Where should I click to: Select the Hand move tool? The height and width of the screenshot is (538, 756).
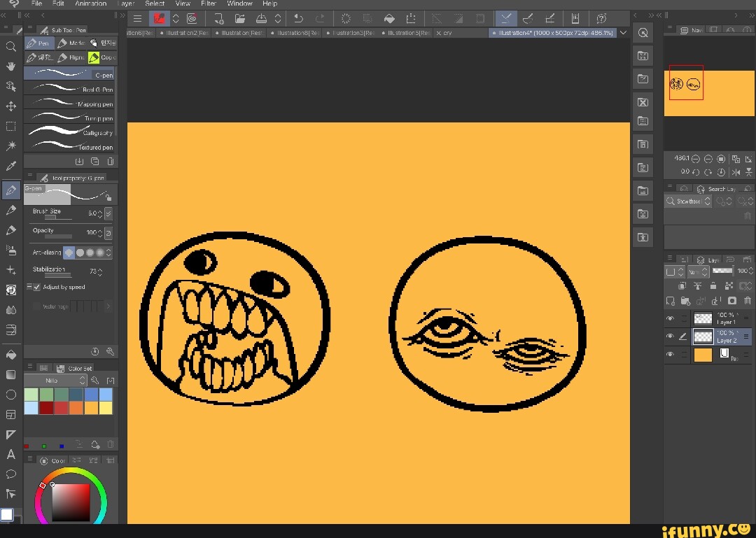pos(10,66)
